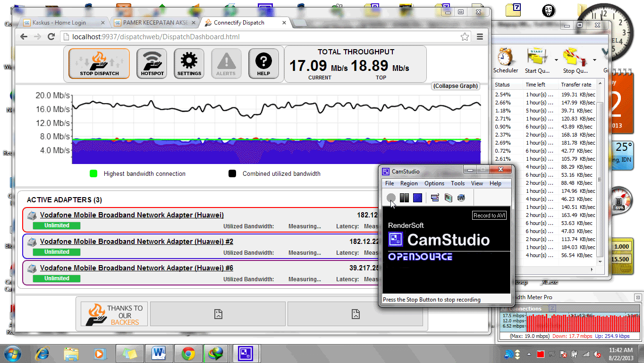Expand the Stop Queue dropdown arrow
The width and height of the screenshot is (644, 363).
(594, 60)
